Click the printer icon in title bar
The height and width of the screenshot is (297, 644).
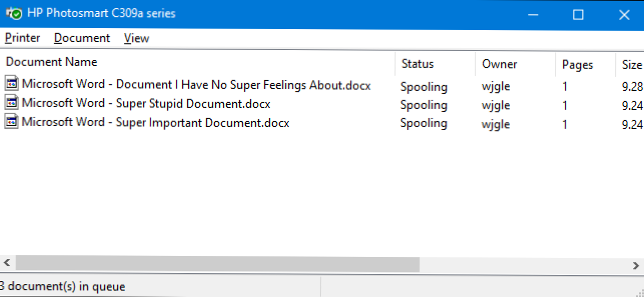(x=14, y=14)
